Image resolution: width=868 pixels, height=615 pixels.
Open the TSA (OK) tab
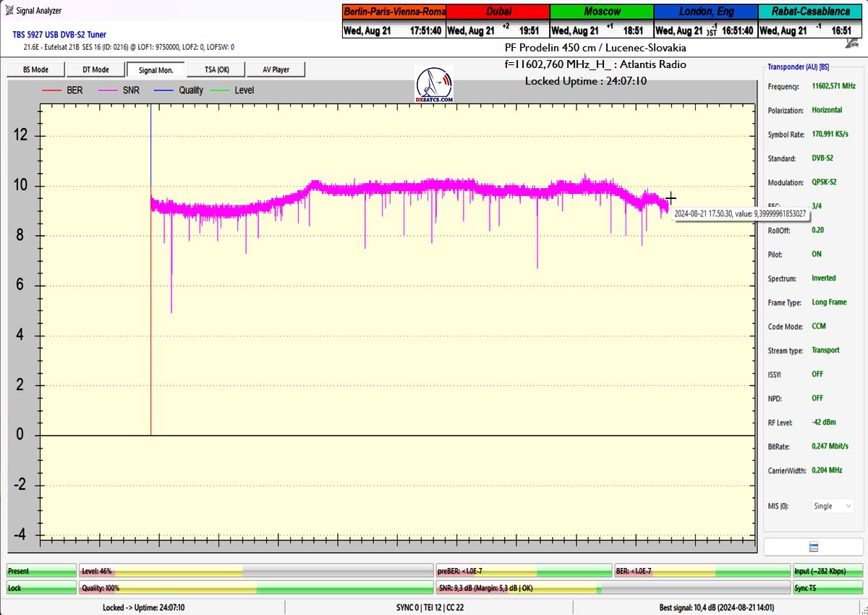[x=216, y=69]
